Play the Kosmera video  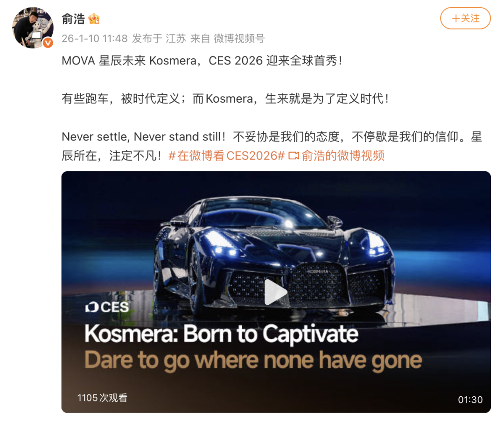[276, 292]
